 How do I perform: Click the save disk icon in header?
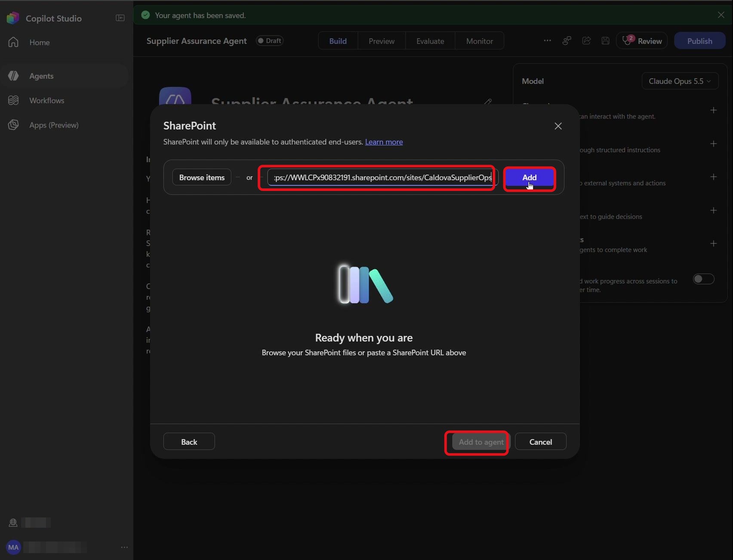coord(605,40)
